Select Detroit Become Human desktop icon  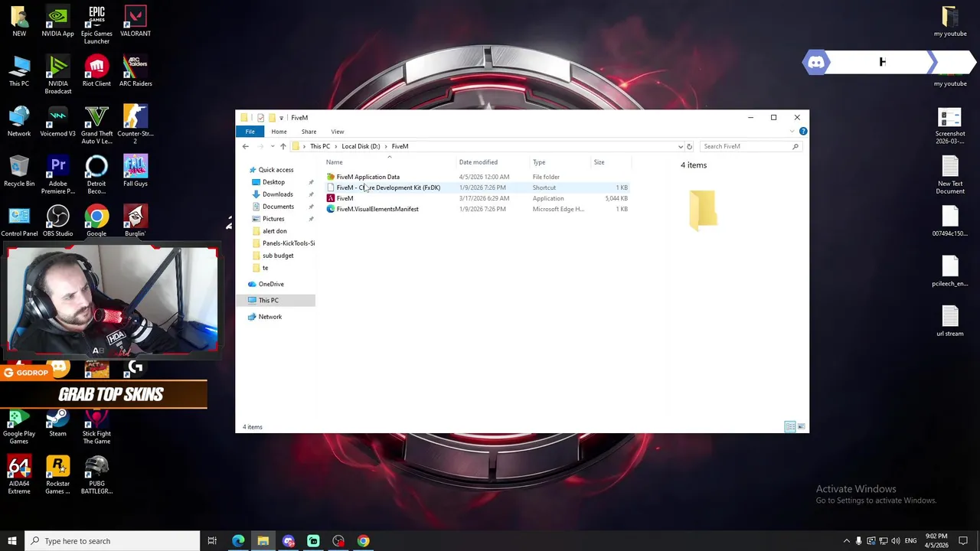96,175
